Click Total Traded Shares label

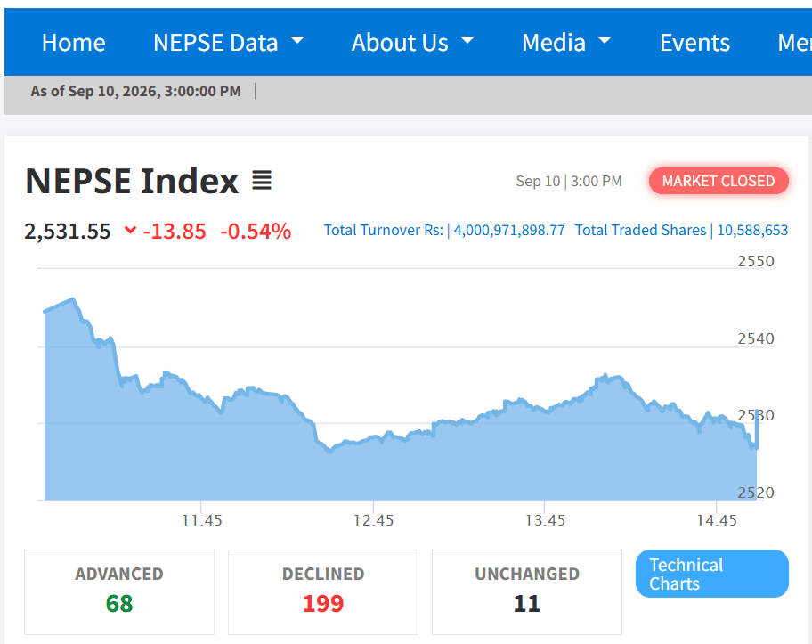point(640,230)
